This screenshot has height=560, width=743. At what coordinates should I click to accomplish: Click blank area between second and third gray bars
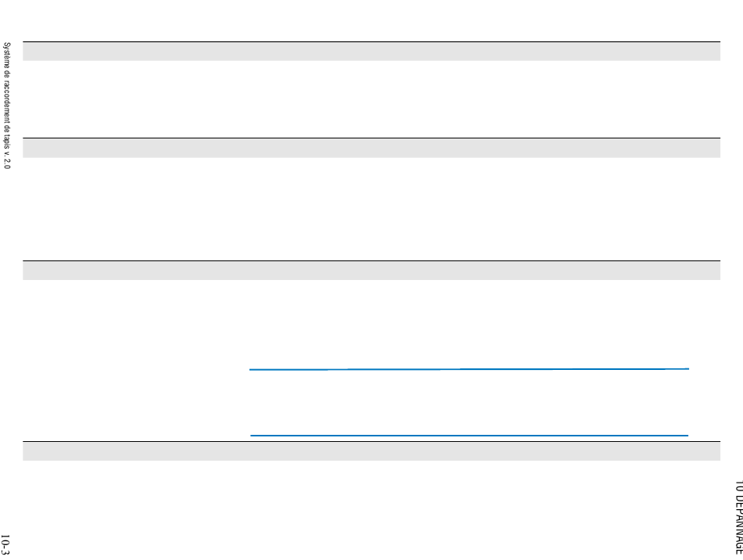371,209
